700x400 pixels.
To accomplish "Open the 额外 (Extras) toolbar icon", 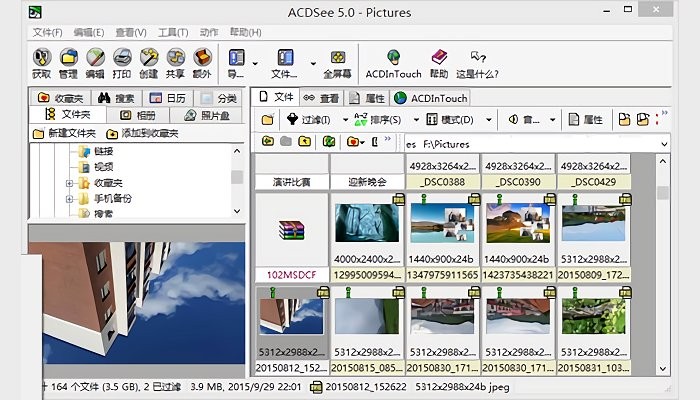I will [202, 58].
